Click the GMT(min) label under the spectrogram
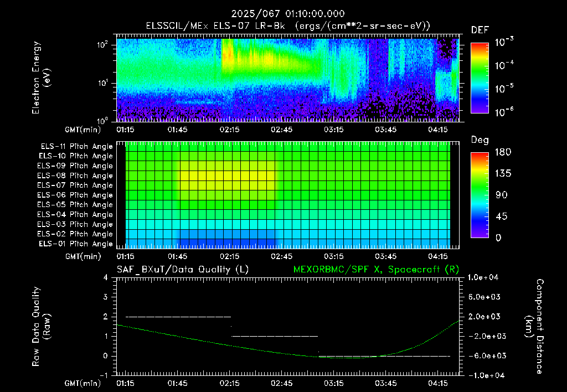Image resolution: width=567 pixels, height=392 pixels. (83, 130)
